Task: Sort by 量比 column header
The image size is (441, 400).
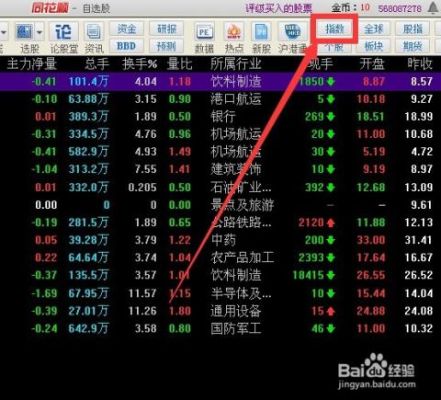Action: [x=180, y=64]
